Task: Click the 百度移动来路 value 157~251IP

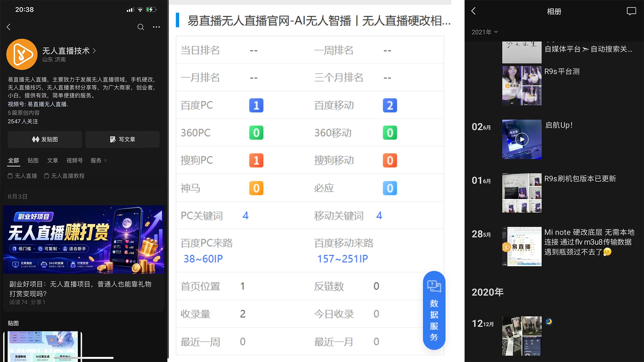Action: pyautogui.click(x=342, y=259)
